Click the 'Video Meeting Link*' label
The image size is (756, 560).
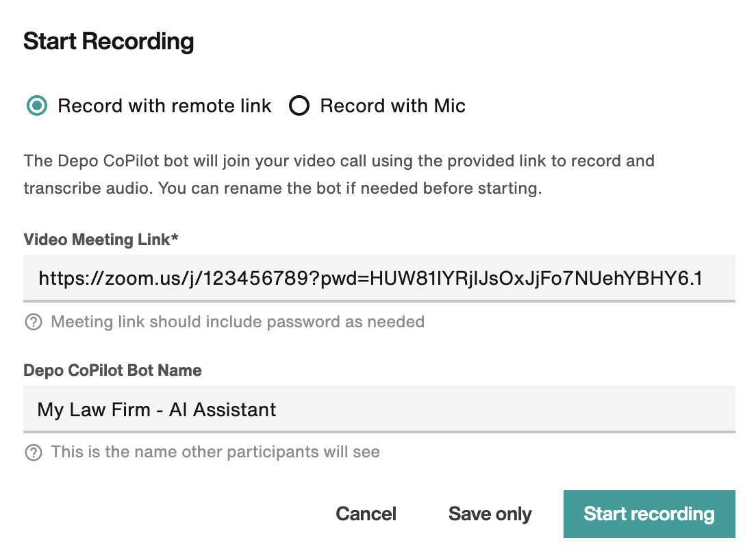coord(101,240)
